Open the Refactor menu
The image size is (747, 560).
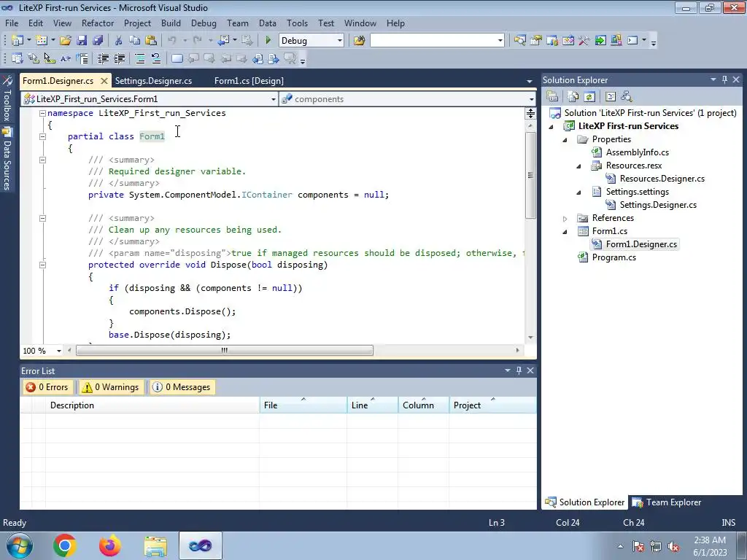[98, 23]
